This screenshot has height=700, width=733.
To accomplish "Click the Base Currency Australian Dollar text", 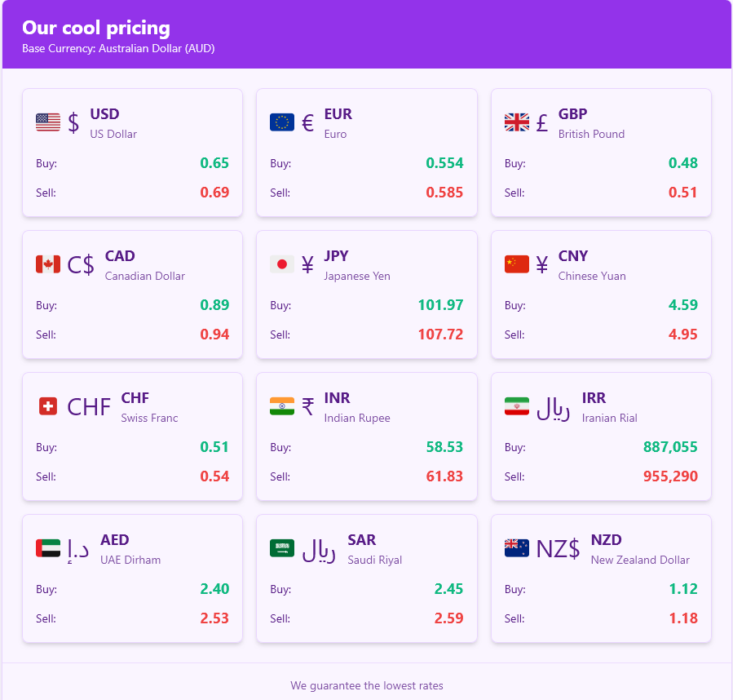I will click(118, 48).
